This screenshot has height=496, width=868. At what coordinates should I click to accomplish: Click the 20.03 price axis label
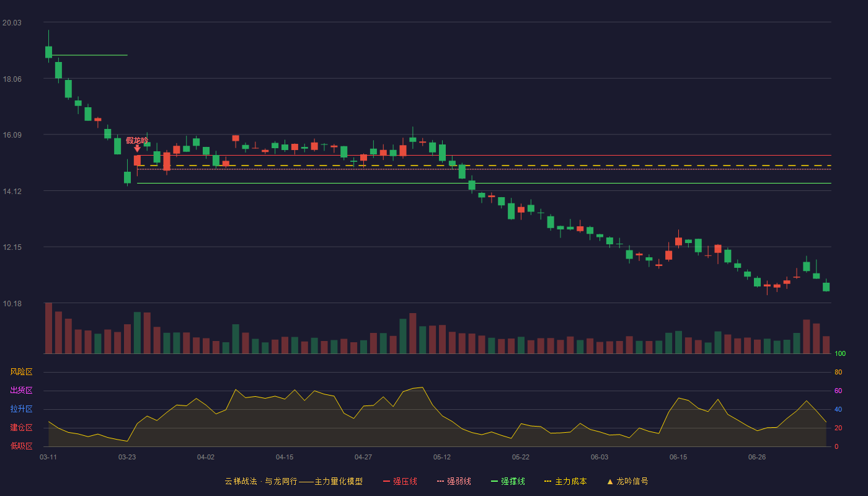coord(12,23)
